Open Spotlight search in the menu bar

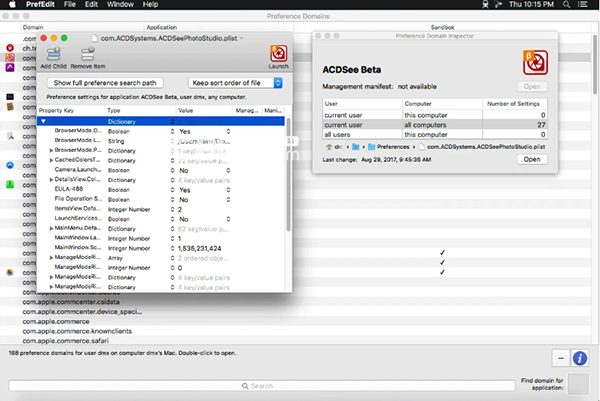pos(567,5)
